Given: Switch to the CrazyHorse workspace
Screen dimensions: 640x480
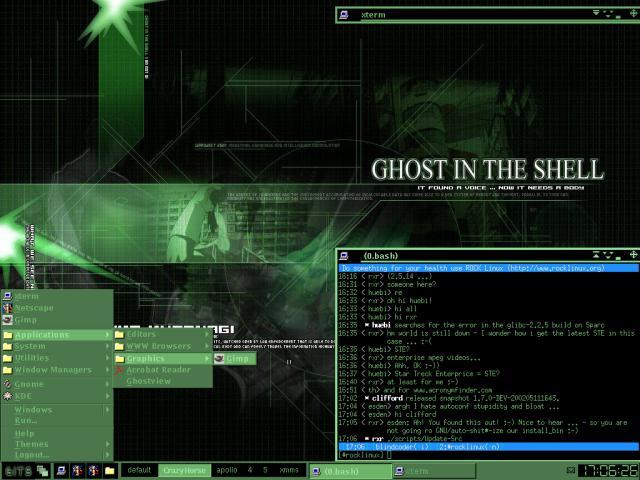Looking at the screenshot, I should tap(184, 470).
